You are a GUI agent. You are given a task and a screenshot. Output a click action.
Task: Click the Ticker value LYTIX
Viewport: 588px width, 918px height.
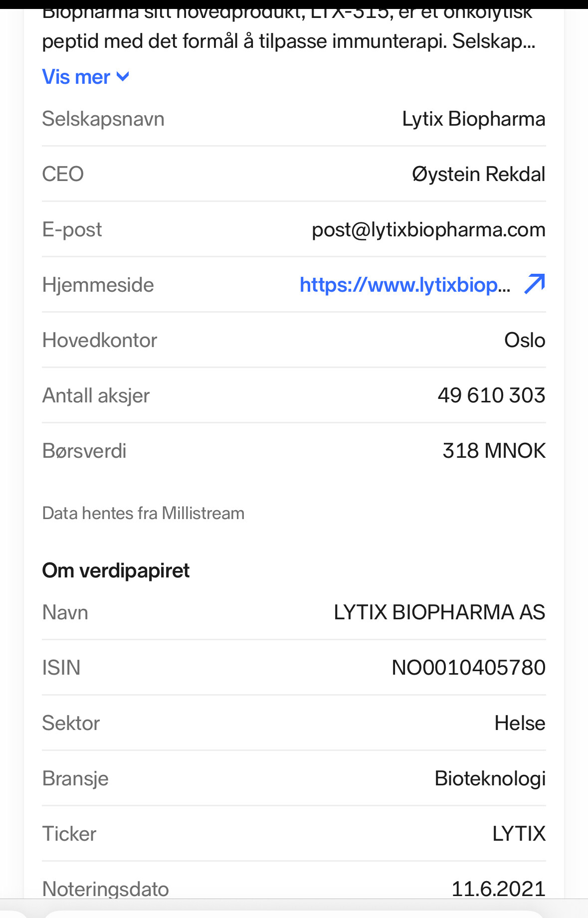click(519, 834)
